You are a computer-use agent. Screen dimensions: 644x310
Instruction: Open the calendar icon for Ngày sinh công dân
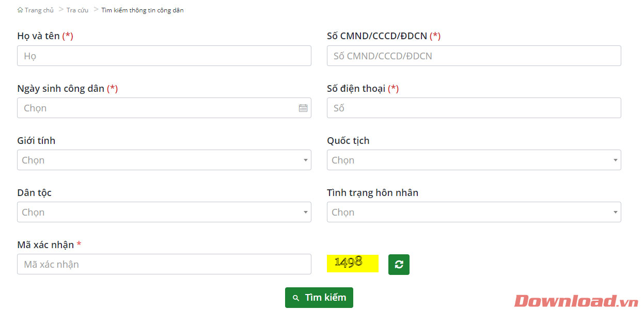pos(303,108)
